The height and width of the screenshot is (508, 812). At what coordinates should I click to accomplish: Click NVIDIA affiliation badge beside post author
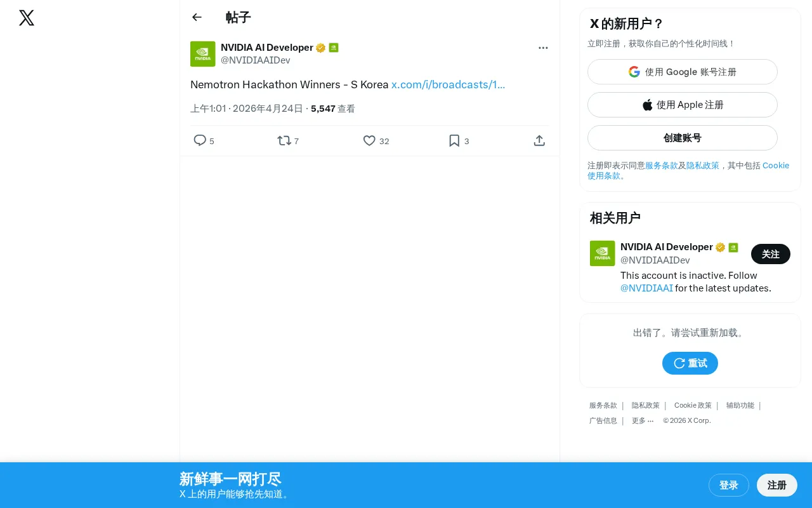coord(334,48)
